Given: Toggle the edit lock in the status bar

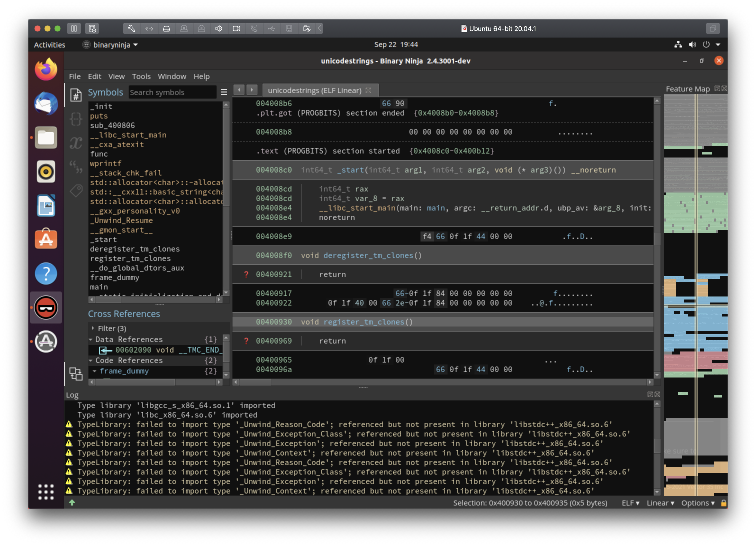Looking at the screenshot, I should point(724,503).
